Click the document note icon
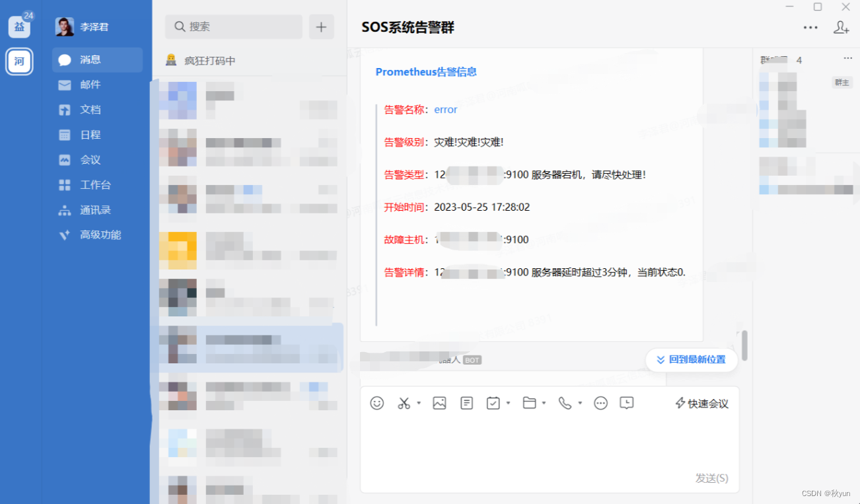The image size is (860, 504). point(467,403)
